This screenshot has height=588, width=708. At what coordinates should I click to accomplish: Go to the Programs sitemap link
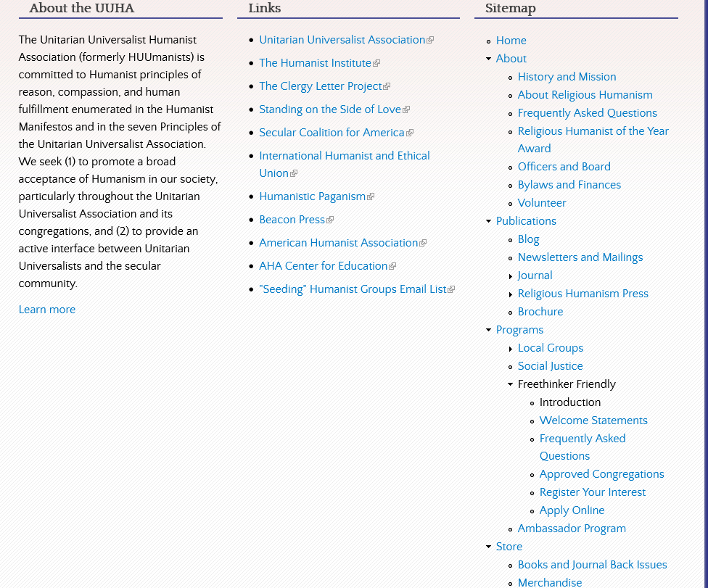pos(519,330)
